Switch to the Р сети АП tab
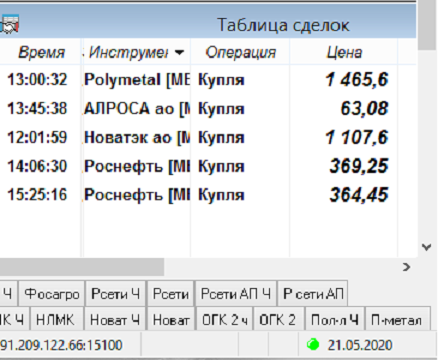 313,294
